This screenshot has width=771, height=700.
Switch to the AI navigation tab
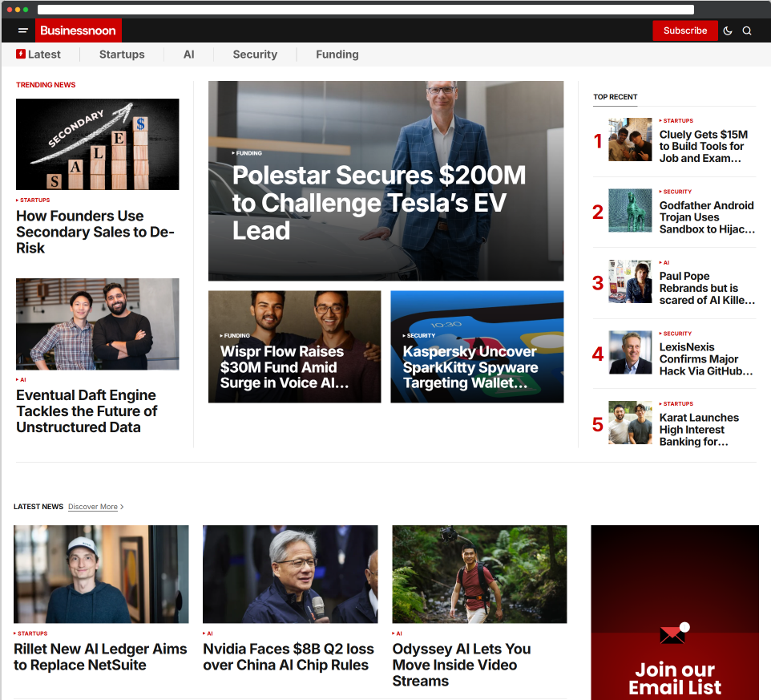point(188,55)
